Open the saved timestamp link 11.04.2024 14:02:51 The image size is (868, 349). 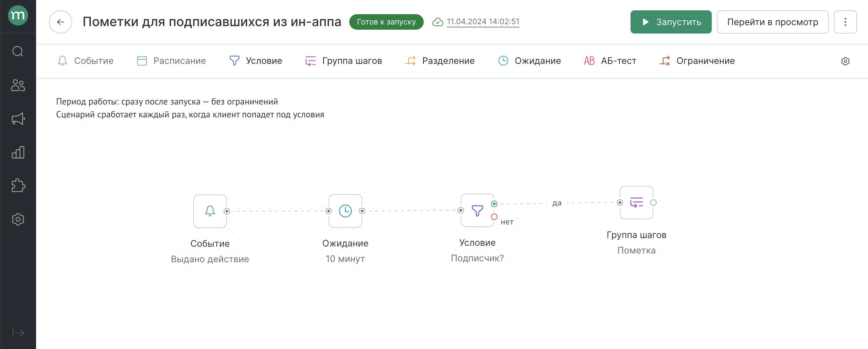coord(483,22)
